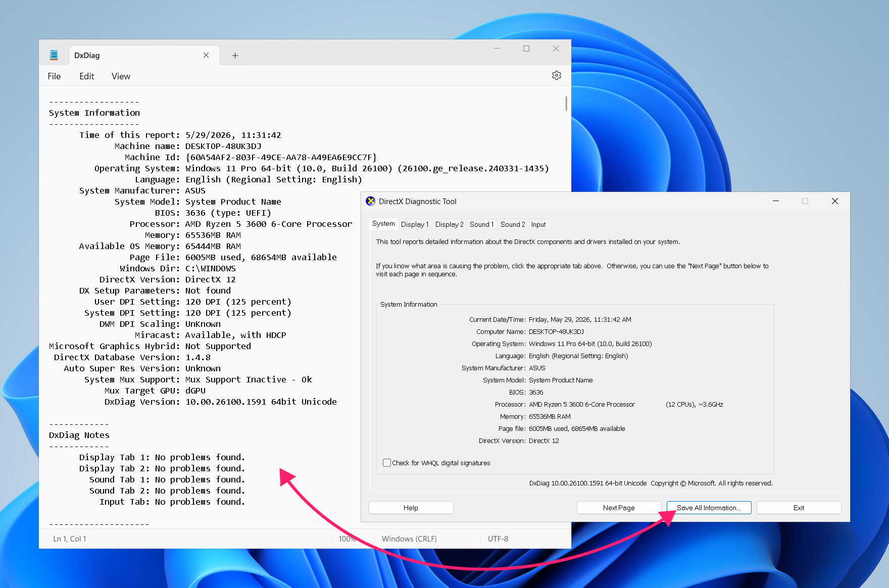Close the DxDiag tab in Notepad

click(206, 55)
